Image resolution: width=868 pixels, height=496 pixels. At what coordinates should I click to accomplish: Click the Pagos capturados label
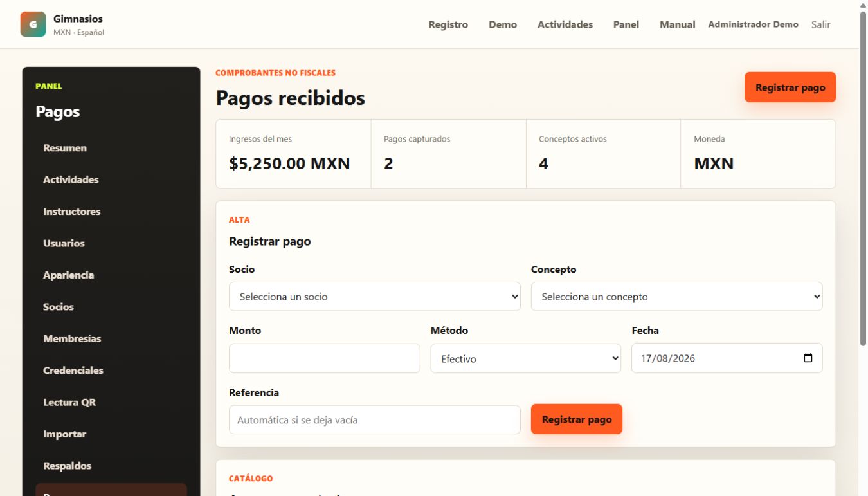pyautogui.click(x=417, y=139)
